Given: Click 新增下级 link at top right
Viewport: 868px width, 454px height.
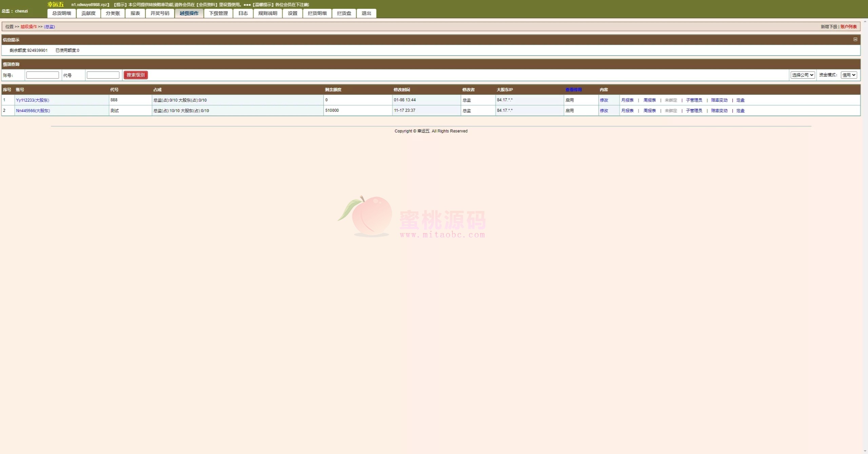Looking at the screenshot, I should click(829, 26).
